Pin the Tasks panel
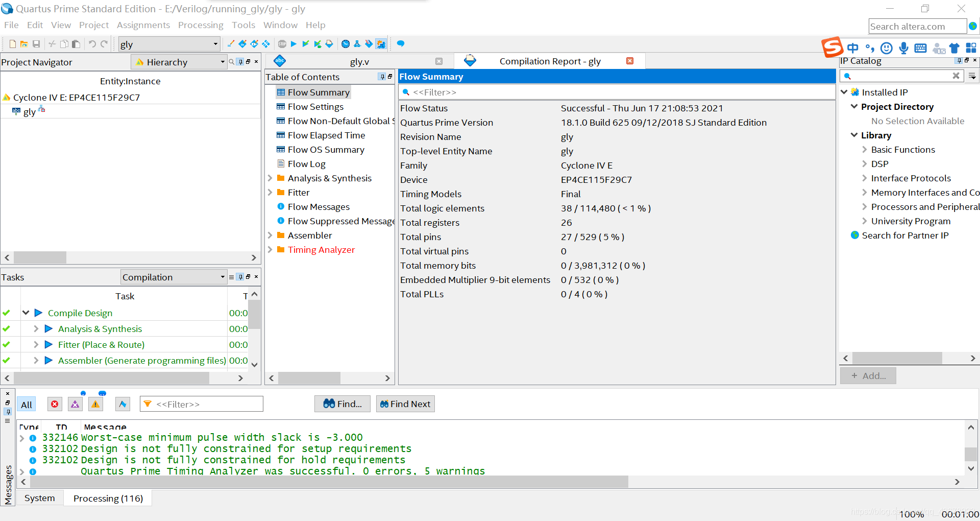The height and width of the screenshot is (521, 980). (240, 277)
